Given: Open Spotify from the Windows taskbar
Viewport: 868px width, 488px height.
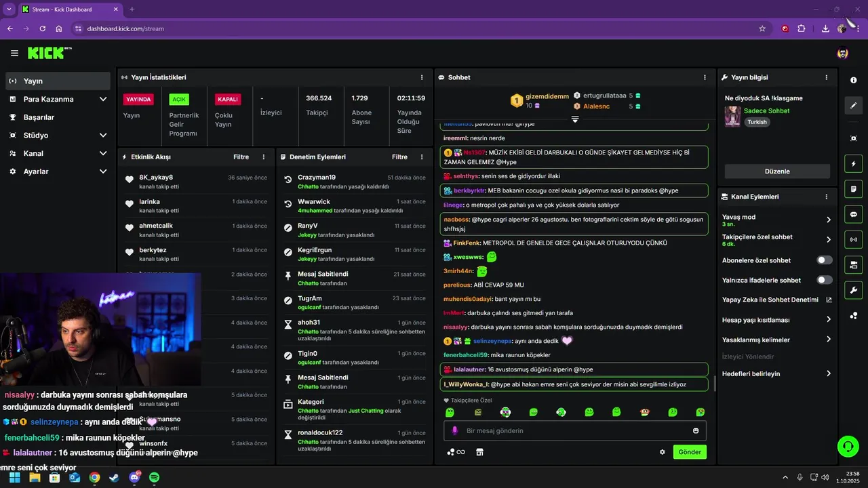Looking at the screenshot, I should coord(154,477).
